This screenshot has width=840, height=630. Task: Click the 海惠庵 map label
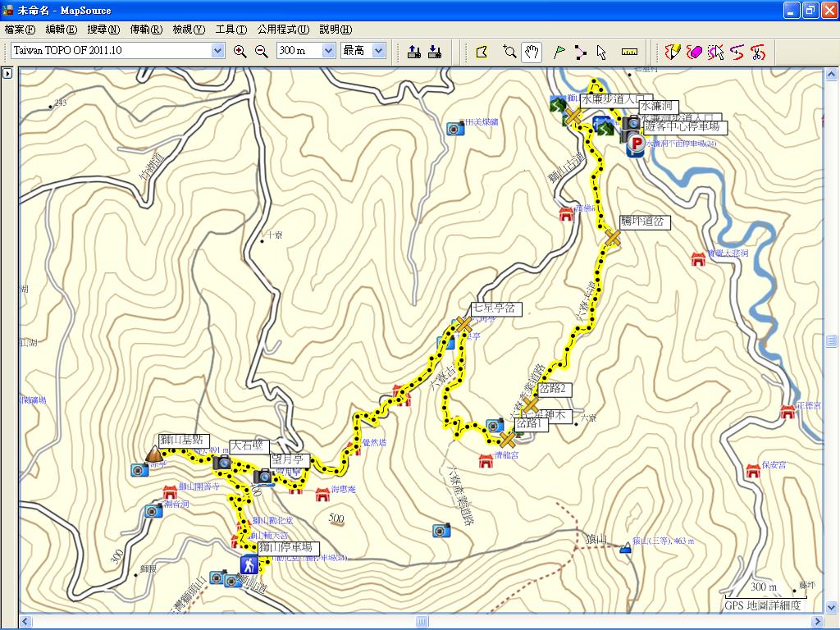344,490
